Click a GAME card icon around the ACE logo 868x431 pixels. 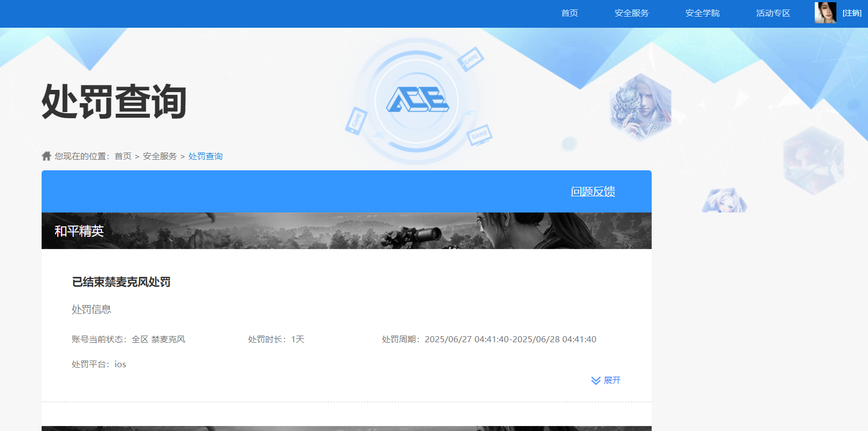coord(471,58)
